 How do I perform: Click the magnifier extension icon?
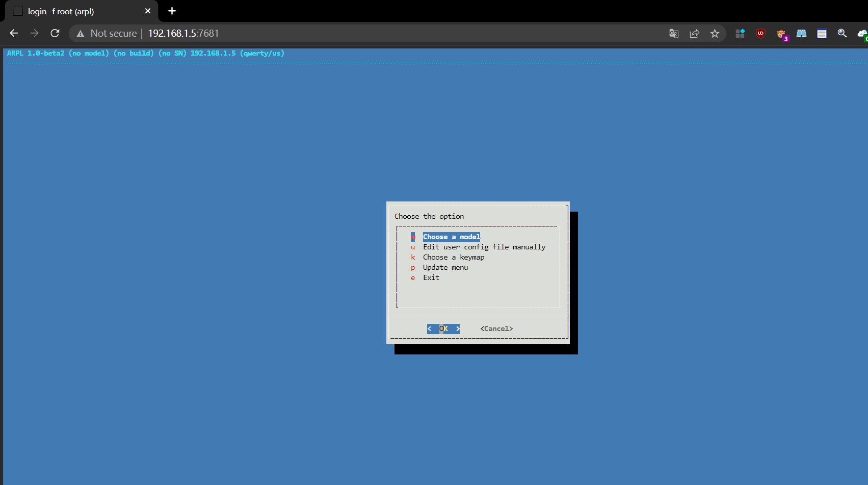[842, 34]
